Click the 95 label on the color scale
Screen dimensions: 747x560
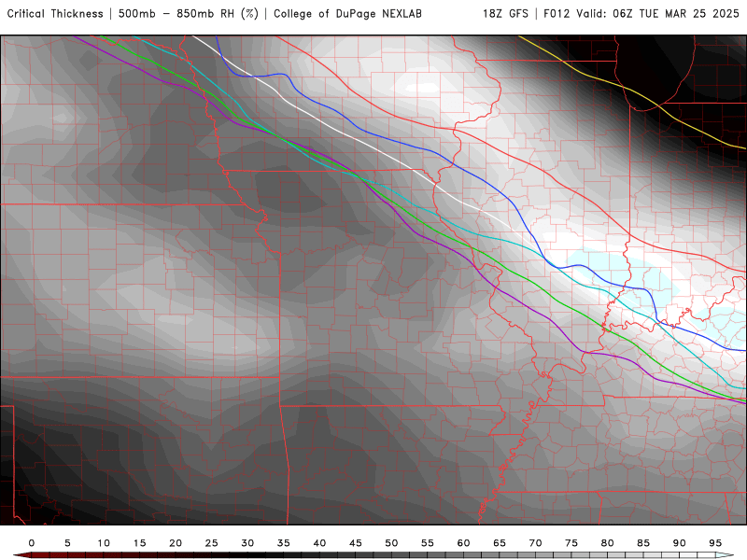point(715,543)
